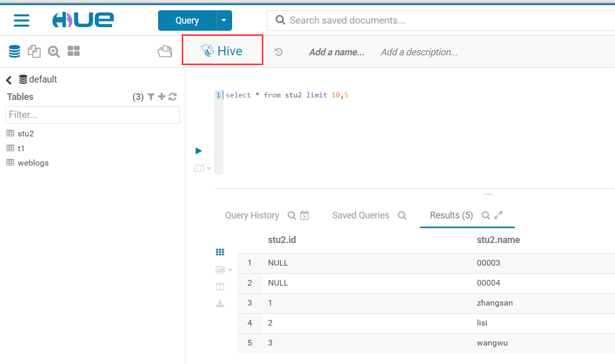Switch results to grid view
This screenshot has height=364, width=615.
(x=220, y=252)
